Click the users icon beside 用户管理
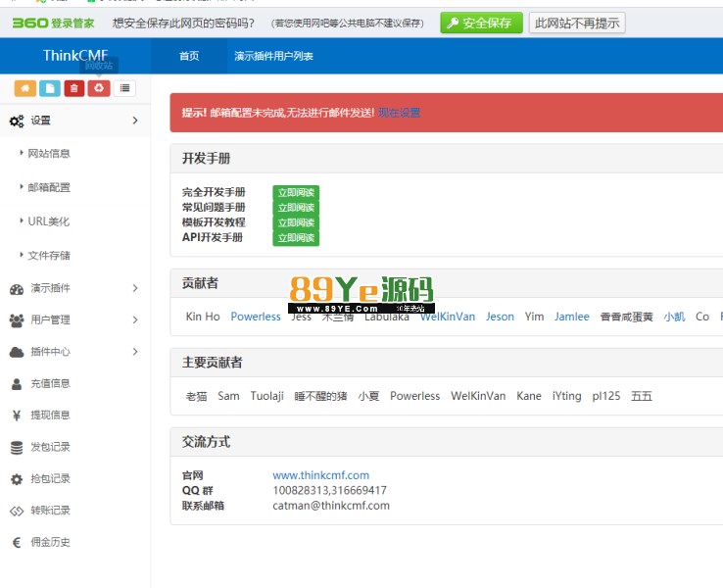The height and width of the screenshot is (588, 723). 17,320
